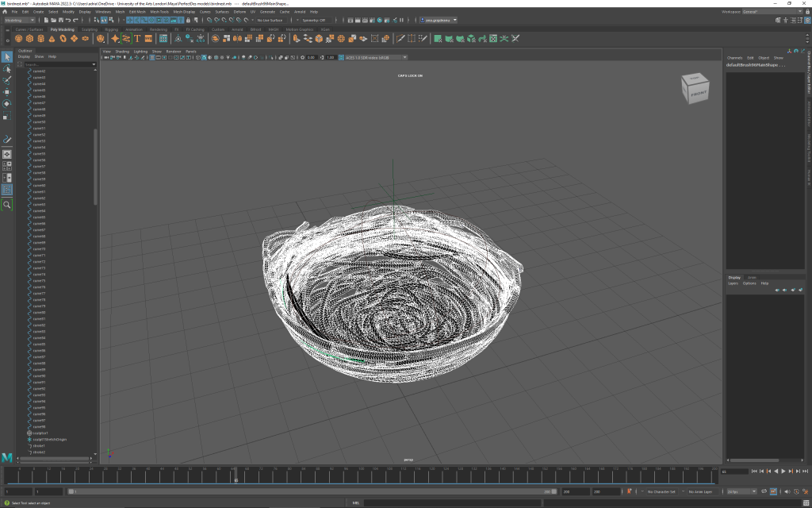Click the New Scene icon
Viewport: 812px width, 508px height.
pos(46,20)
